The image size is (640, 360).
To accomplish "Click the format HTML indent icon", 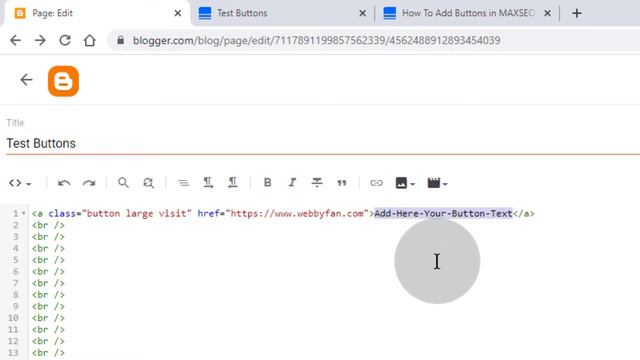I will point(183,183).
